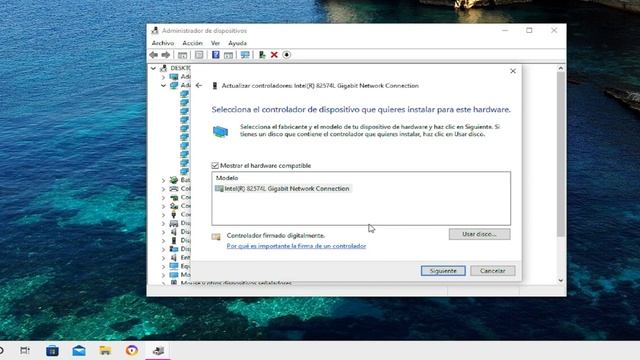Image resolution: width=640 pixels, height=360 pixels.
Task: Open the Archivo menu
Action: coord(163,43)
